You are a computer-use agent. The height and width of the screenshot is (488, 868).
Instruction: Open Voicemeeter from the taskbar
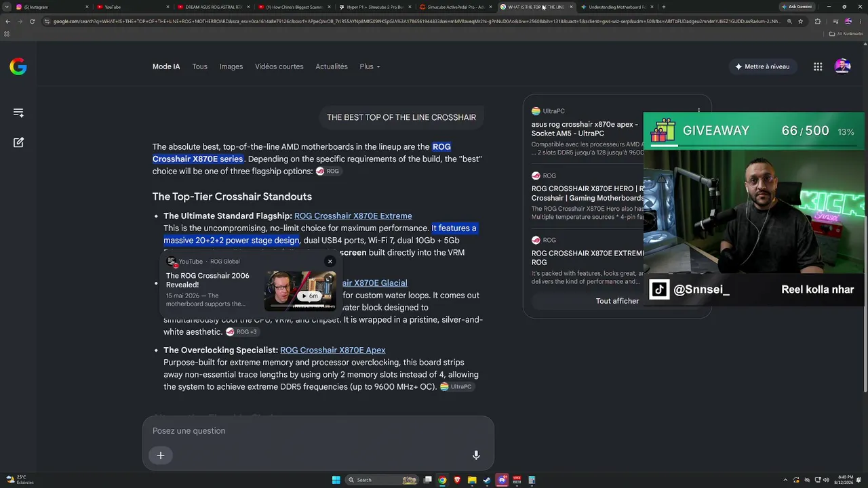[517, 480]
